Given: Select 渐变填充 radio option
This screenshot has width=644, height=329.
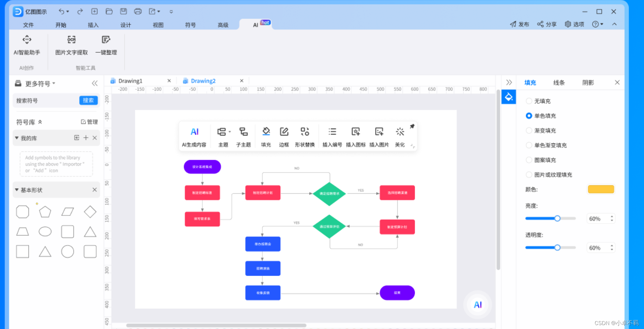Looking at the screenshot, I should (x=529, y=130).
